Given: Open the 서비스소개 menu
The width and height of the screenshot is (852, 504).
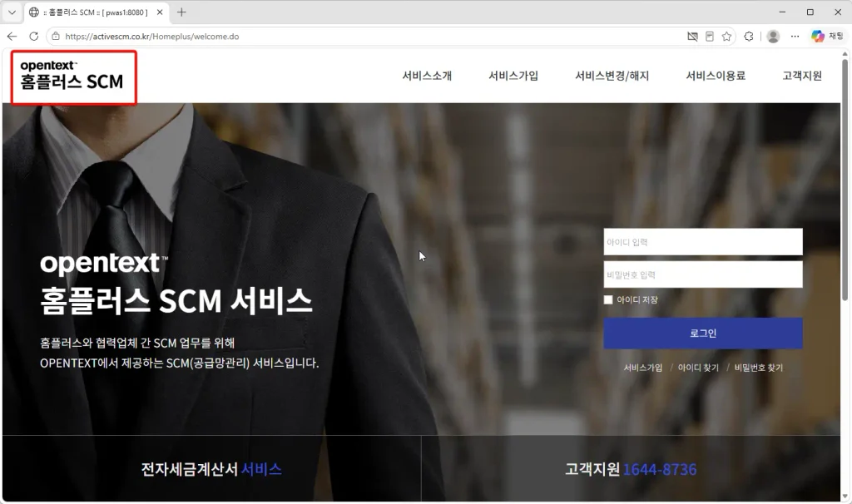Looking at the screenshot, I should 427,76.
